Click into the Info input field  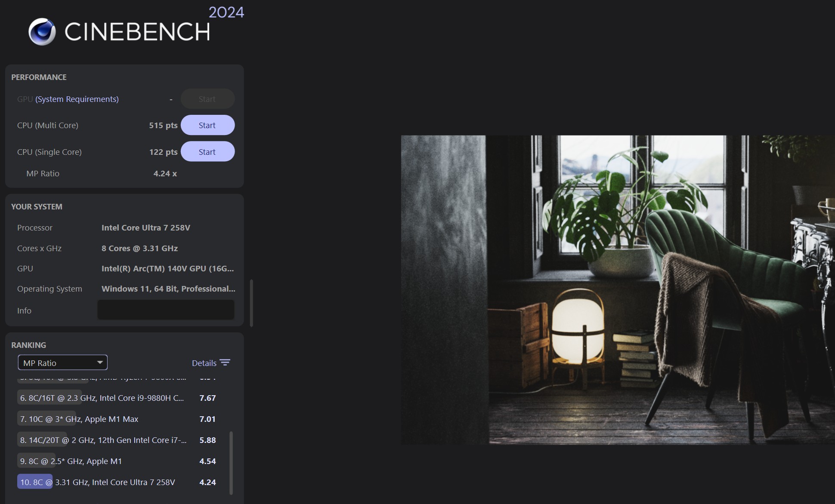point(166,310)
